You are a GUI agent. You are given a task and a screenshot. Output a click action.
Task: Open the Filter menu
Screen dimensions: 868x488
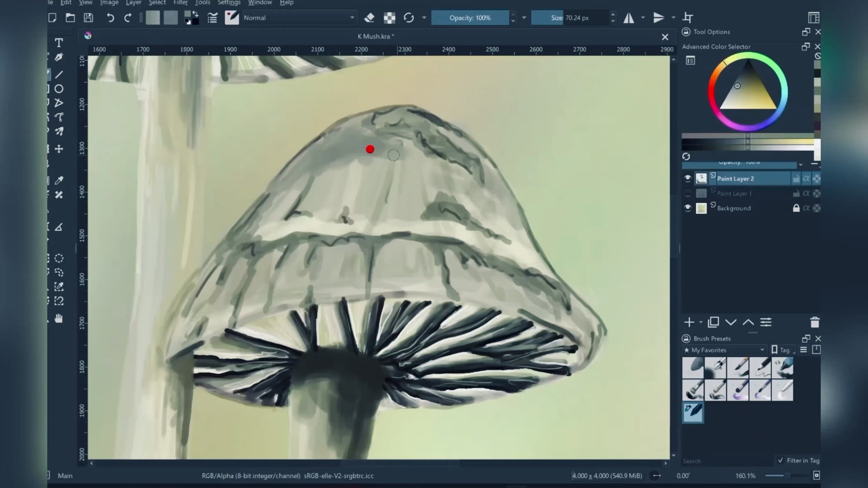coord(180,3)
